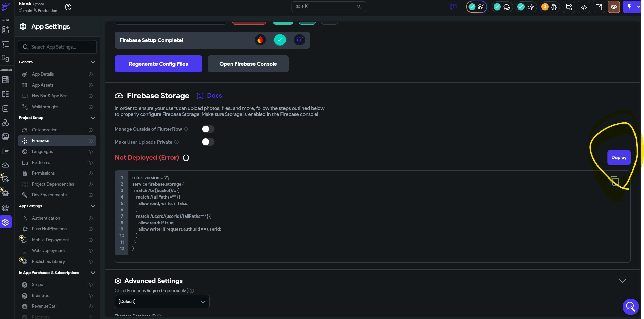
Task: Select the Firebase settings item
Action: click(x=57, y=141)
